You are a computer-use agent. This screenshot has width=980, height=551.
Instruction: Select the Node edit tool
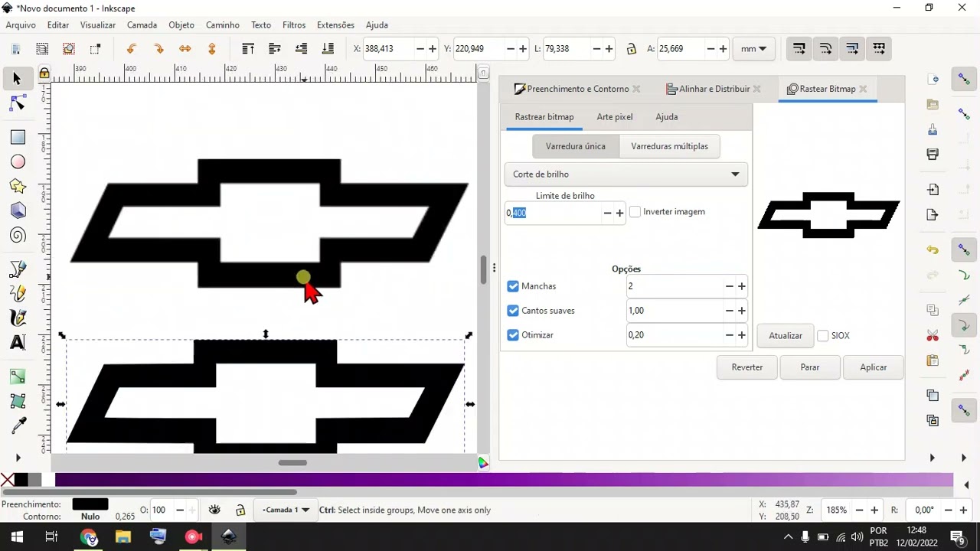(x=18, y=103)
